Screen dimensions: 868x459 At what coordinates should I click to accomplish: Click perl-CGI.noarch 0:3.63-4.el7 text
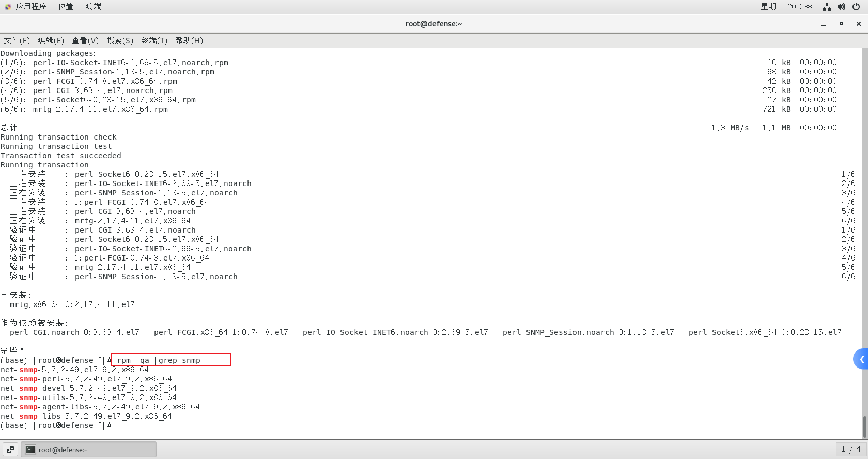tap(74, 332)
